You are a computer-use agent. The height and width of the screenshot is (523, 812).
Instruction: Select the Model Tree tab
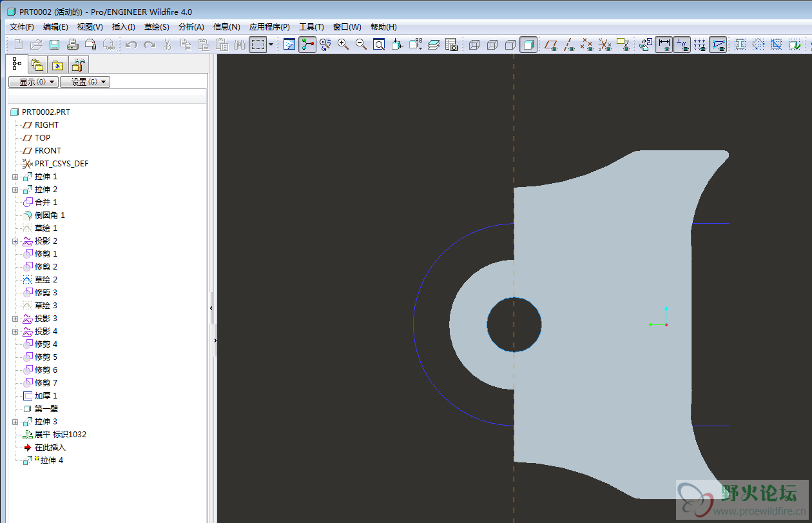16,64
